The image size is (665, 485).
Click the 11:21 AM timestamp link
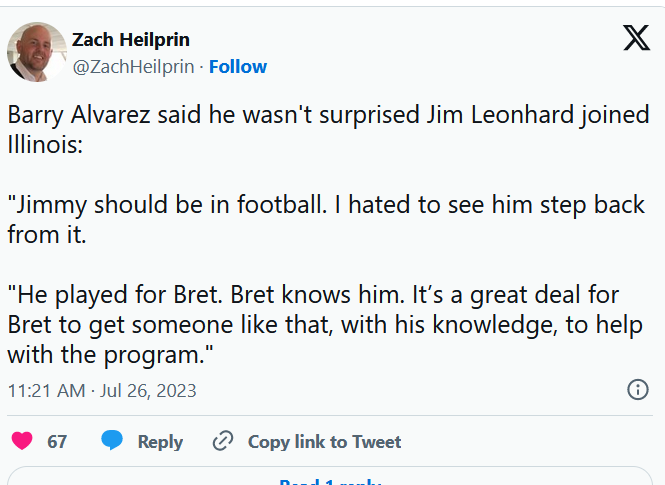(46, 390)
